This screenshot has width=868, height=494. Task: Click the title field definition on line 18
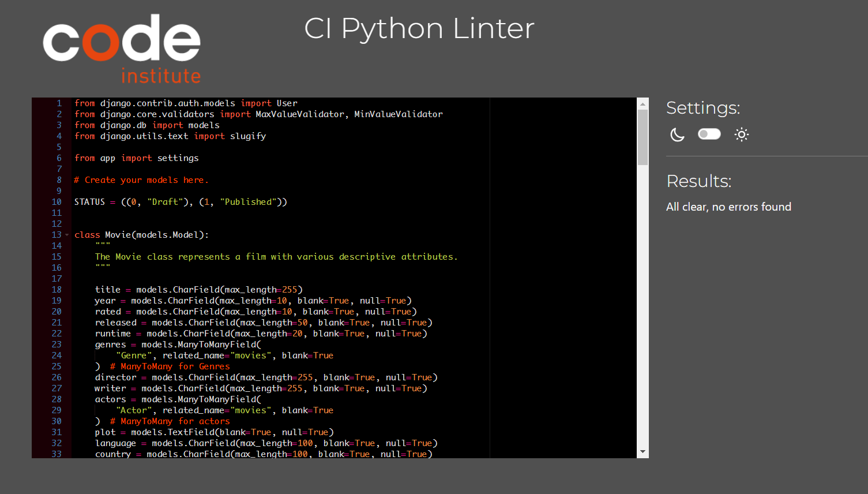pyautogui.click(x=198, y=290)
